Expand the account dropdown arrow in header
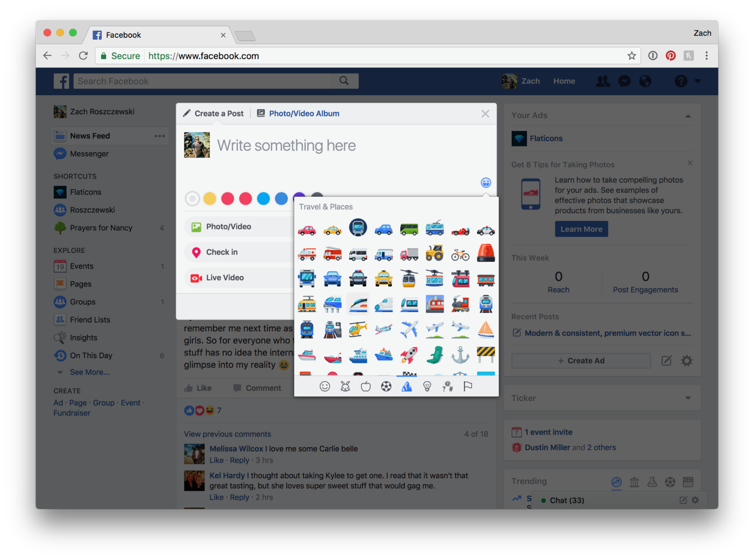 pos(698,81)
